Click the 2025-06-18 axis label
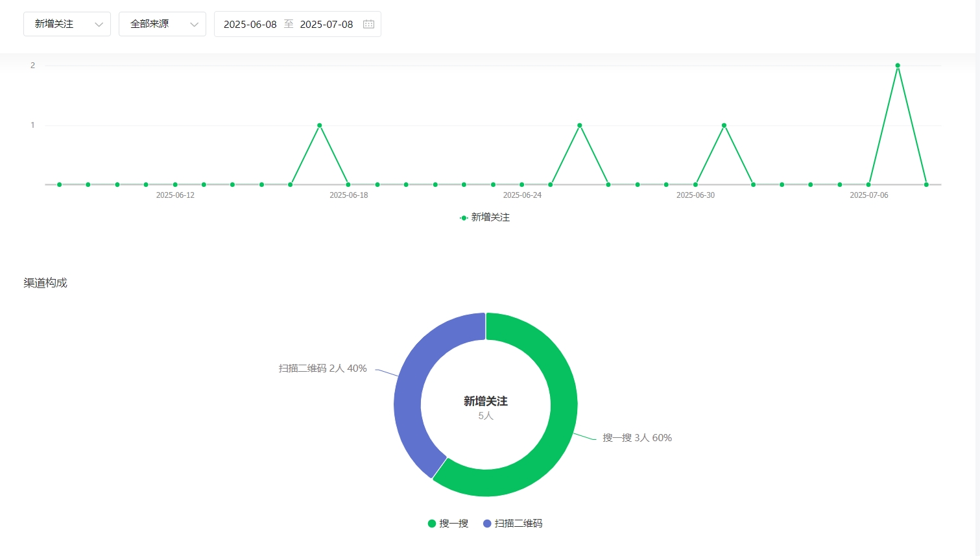 (x=348, y=195)
